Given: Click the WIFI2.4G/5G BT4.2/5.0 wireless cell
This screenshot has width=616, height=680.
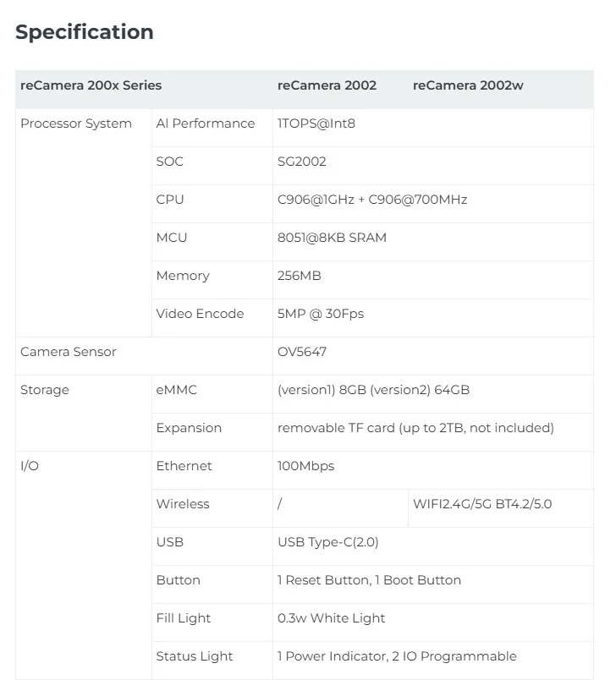Looking at the screenshot, I should click(482, 504).
